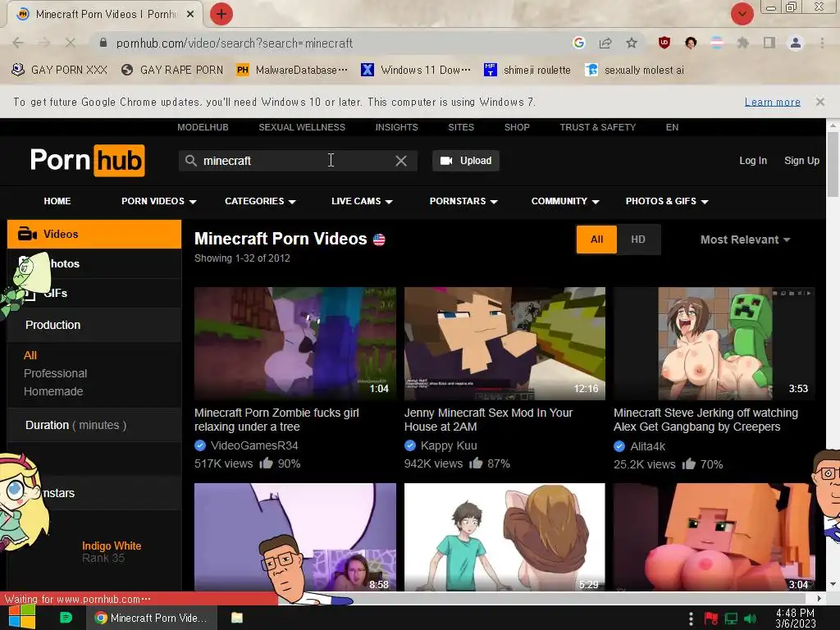This screenshot has width=840, height=630.
Task: Click the Production section header
Action: [x=94, y=325]
